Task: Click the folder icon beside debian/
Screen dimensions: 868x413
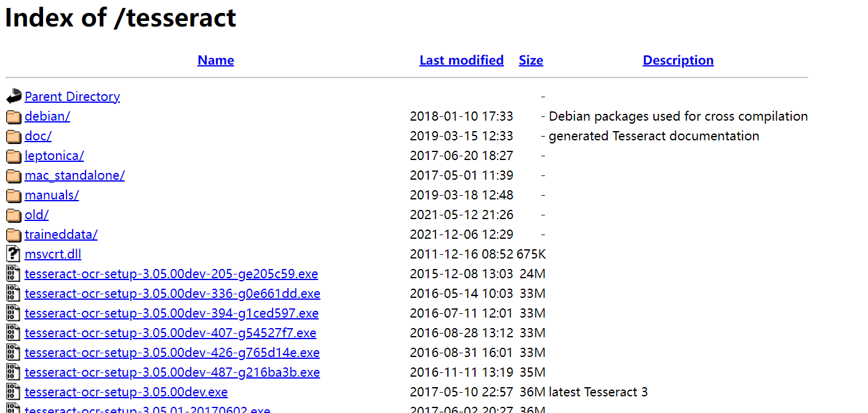Action: point(14,116)
